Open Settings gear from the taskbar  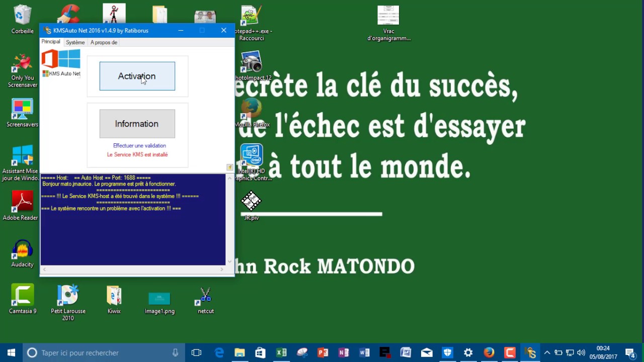468,353
